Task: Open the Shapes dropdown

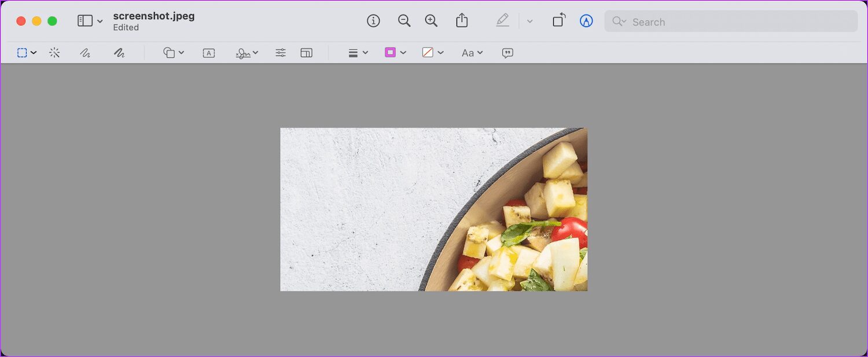Action: point(174,53)
